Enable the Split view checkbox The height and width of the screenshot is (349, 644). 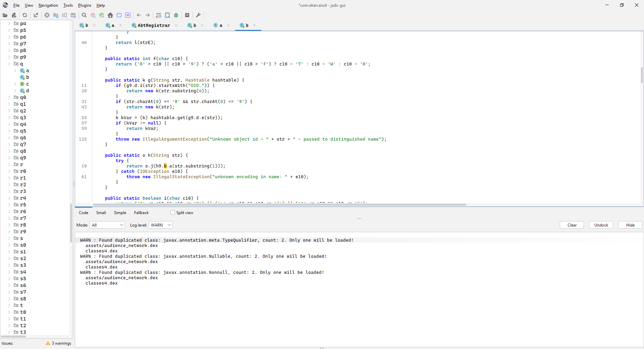(173, 212)
